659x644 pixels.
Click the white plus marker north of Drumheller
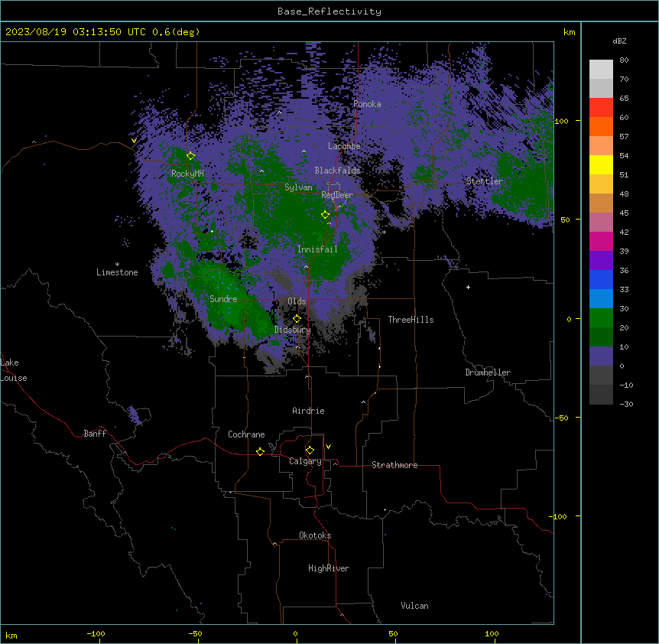(468, 287)
